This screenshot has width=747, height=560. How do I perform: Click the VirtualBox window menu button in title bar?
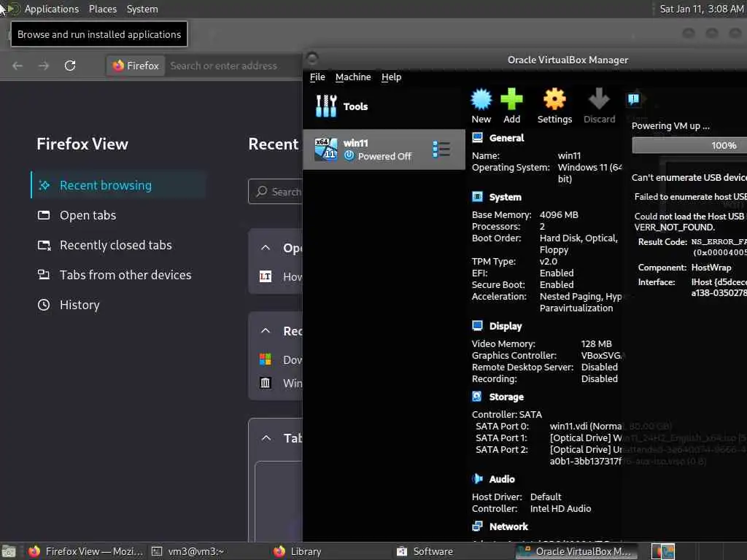[312, 58]
